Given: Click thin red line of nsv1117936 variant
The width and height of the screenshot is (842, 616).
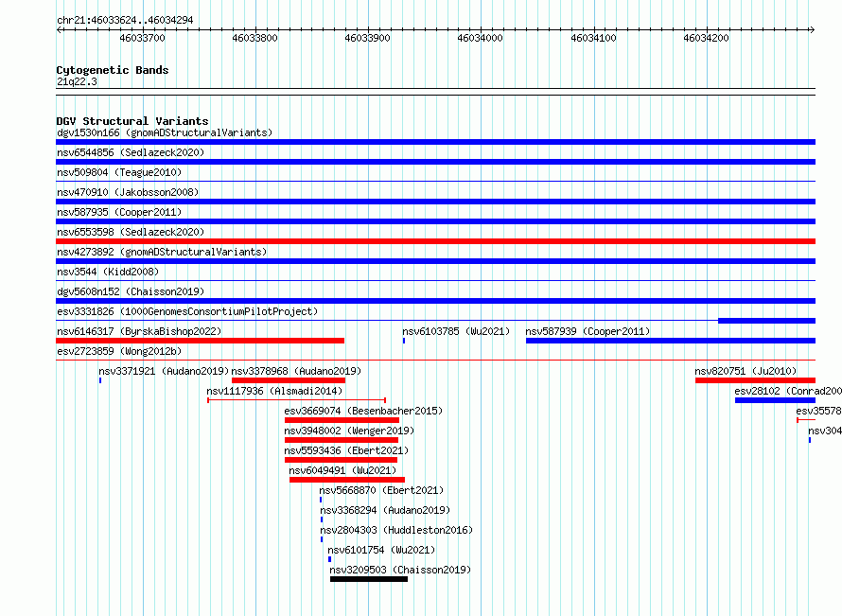Looking at the screenshot, I should (296, 400).
